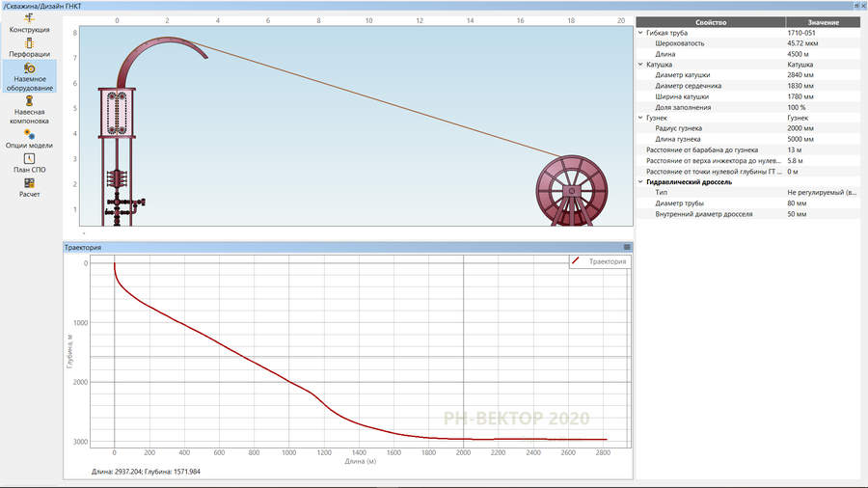Image resolution: width=868 pixels, height=488 pixels.
Task: Click the Свойство column header
Action: click(710, 22)
